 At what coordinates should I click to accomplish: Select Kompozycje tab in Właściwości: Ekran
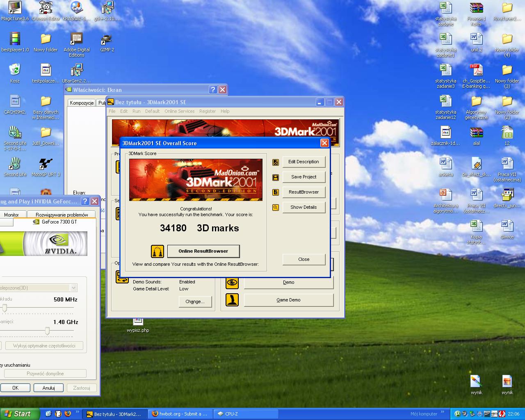(x=82, y=103)
